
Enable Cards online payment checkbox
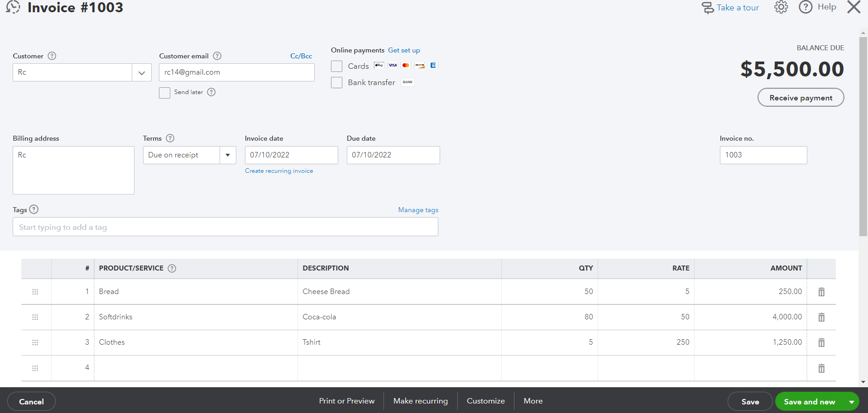click(336, 66)
